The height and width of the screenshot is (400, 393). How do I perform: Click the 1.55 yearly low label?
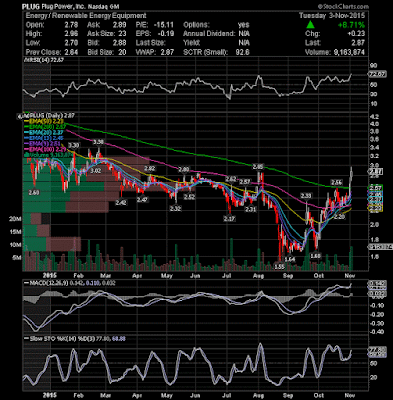(280, 266)
